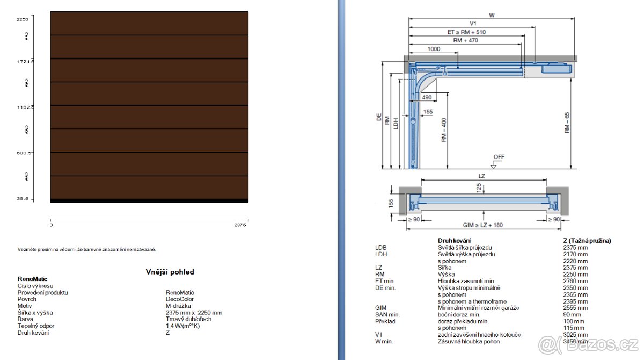Viewport: 644px width, 360px height.
Task: Select the 'Z (Tažná pružina)' column header
Action: click(x=587, y=241)
